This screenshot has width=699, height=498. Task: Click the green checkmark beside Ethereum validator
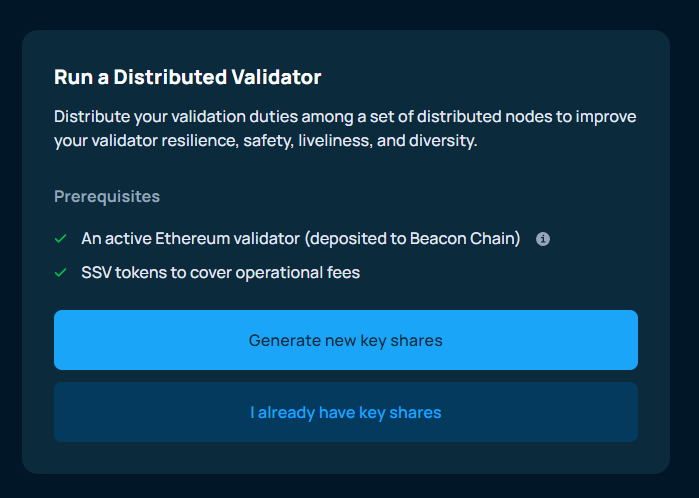click(61, 239)
